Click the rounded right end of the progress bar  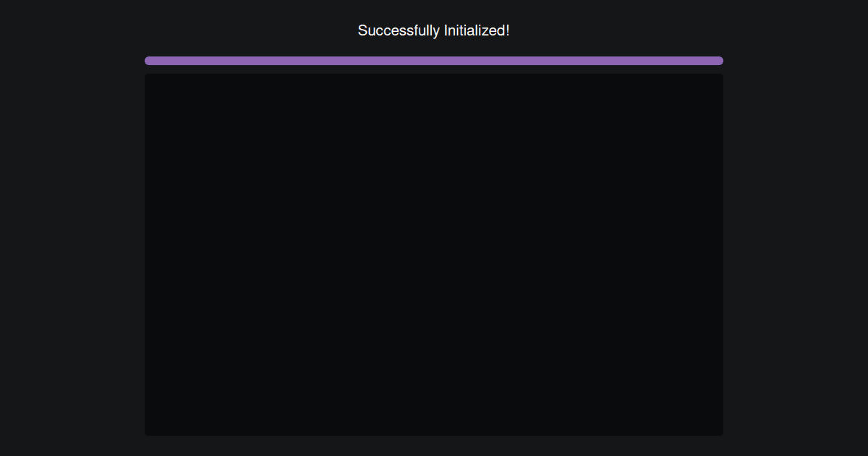point(720,61)
